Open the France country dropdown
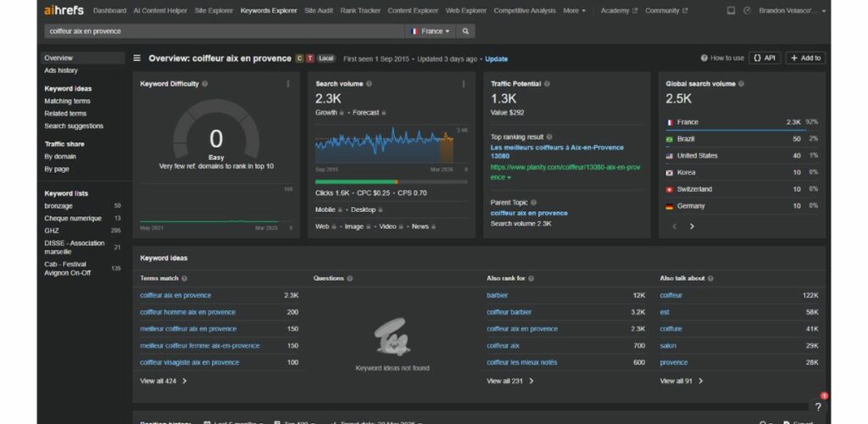Image resolution: width=868 pixels, height=424 pixels. 431,31
